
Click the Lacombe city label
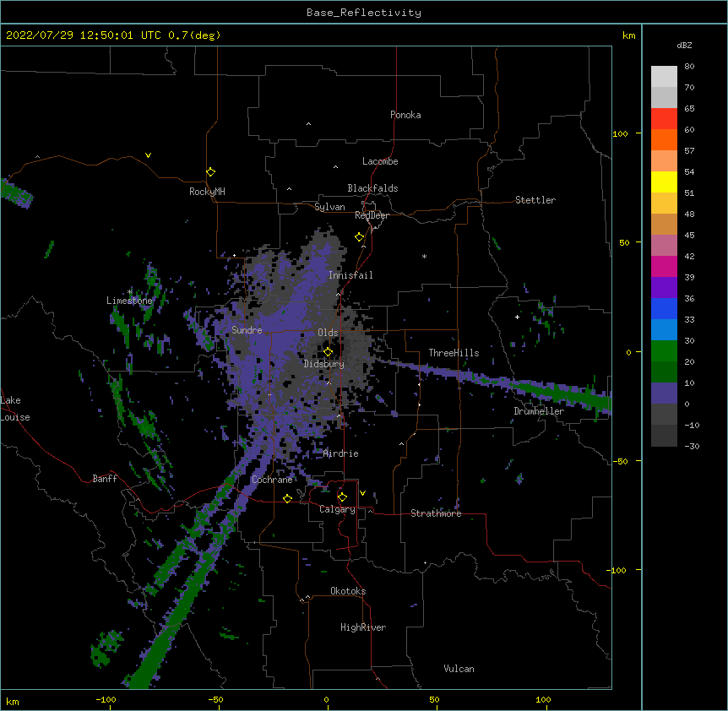coord(380,161)
